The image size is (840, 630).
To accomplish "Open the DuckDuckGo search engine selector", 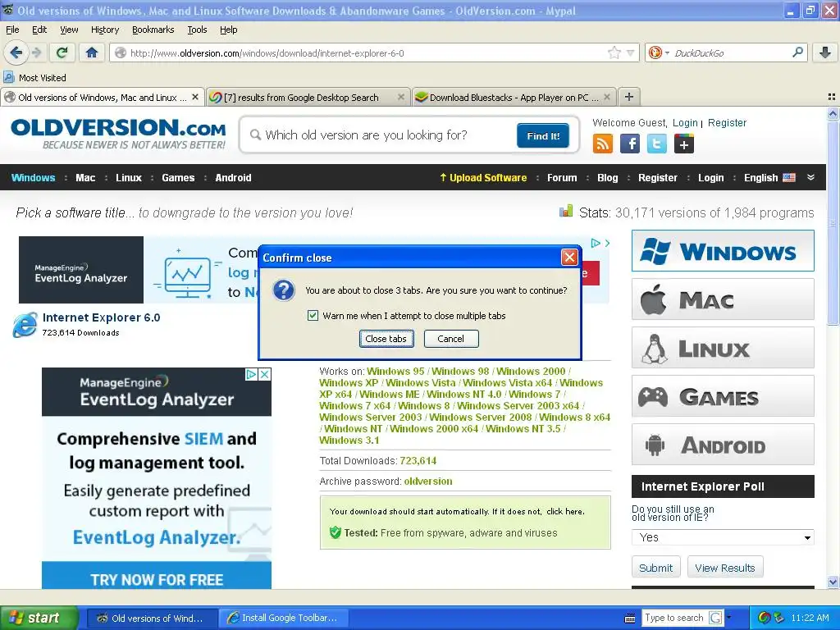I will [x=657, y=52].
